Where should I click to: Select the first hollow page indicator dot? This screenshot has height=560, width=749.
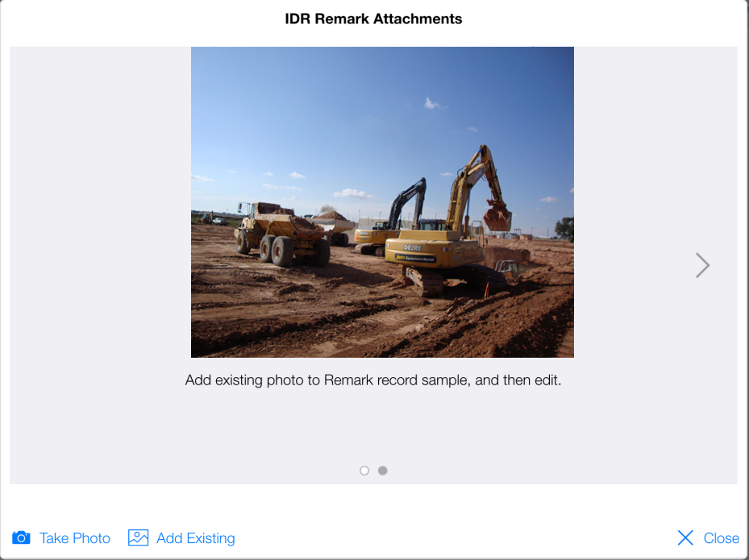[x=364, y=471]
